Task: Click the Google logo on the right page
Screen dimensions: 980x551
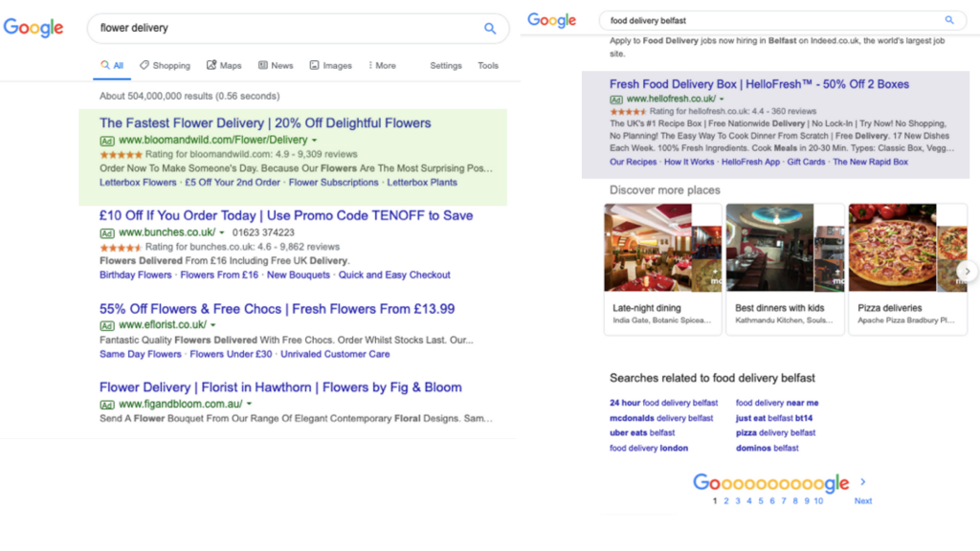Action: (552, 20)
